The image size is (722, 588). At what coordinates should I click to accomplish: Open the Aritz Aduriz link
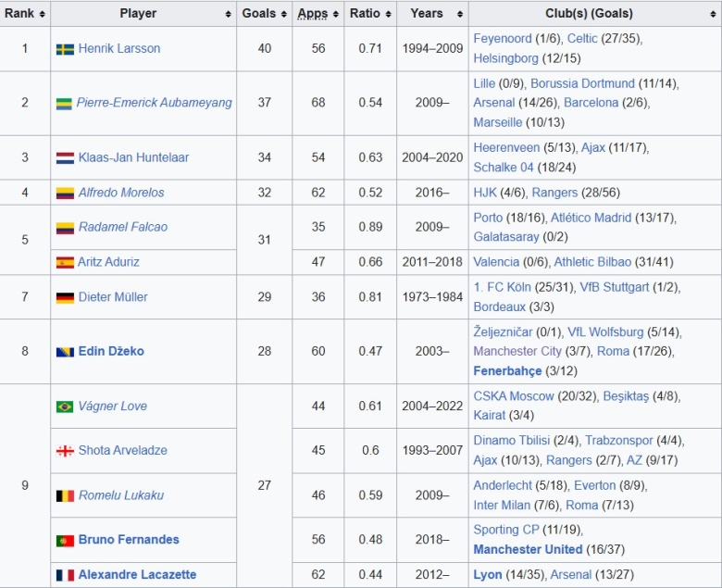108,262
